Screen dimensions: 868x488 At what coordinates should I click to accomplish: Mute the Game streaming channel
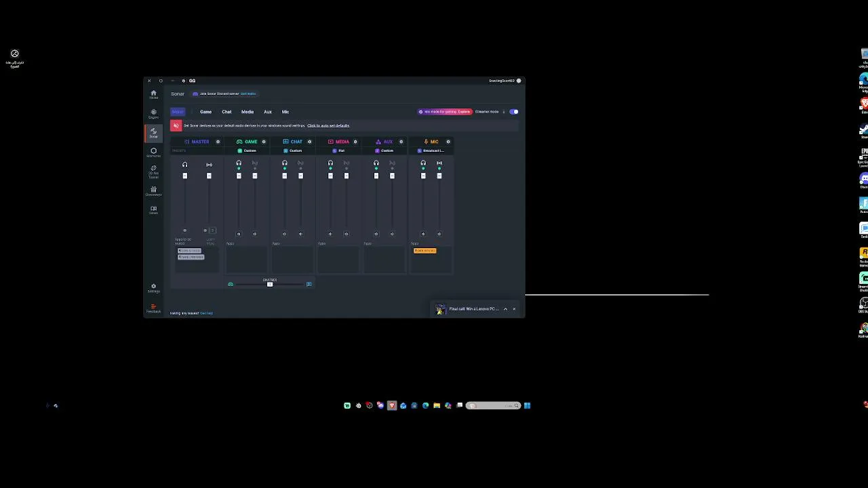pos(254,234)
